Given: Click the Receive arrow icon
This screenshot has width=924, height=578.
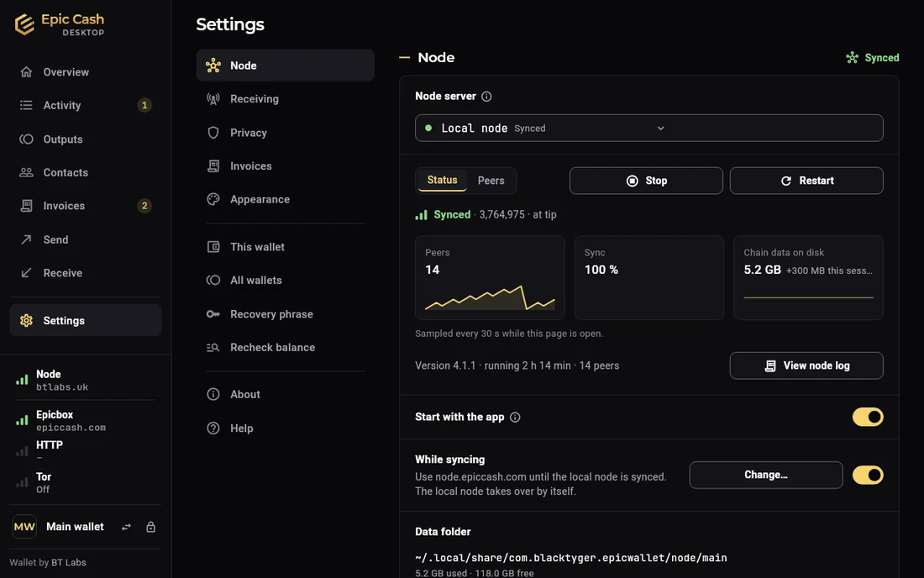Looking at the screenshot, I should (26, 273).
